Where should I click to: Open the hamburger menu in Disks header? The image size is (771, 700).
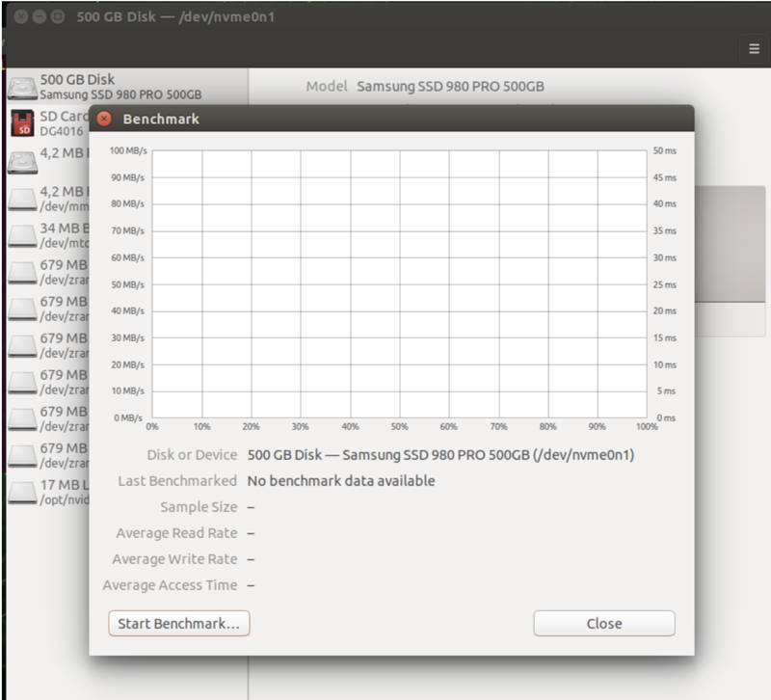(x=754, y=49)
